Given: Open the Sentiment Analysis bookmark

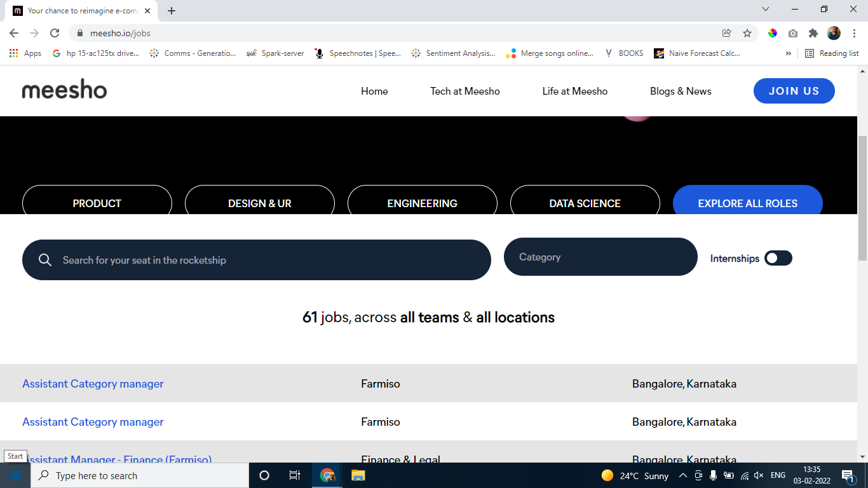Looking at the screenshot, I should coord(453,53).
